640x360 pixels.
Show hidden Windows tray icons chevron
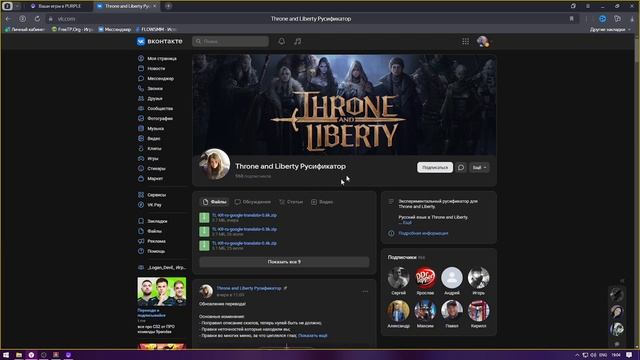[577, 355]
